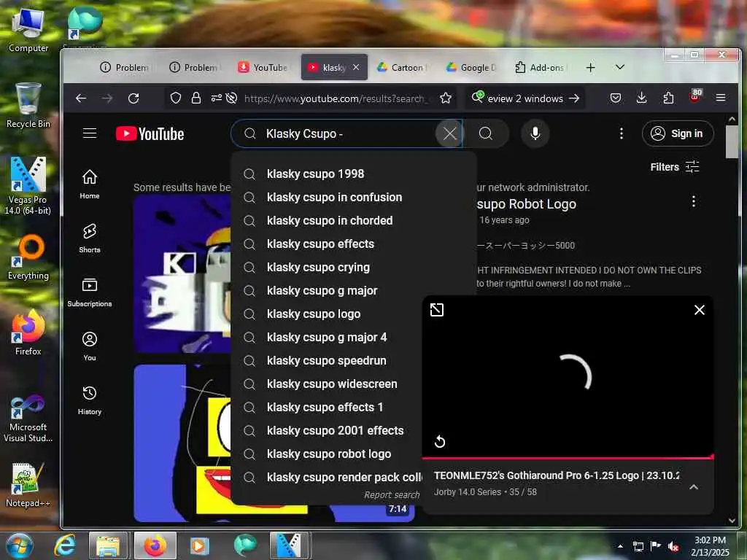Clear the search box with the X button
This screenshot has height=560, width=747.
(x=449, y=134)
